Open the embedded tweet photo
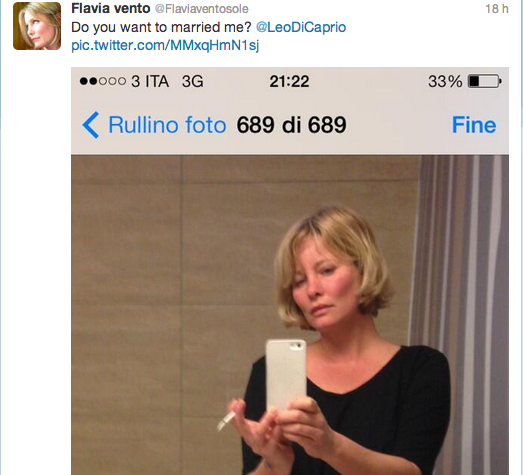 tap(290, 271)
